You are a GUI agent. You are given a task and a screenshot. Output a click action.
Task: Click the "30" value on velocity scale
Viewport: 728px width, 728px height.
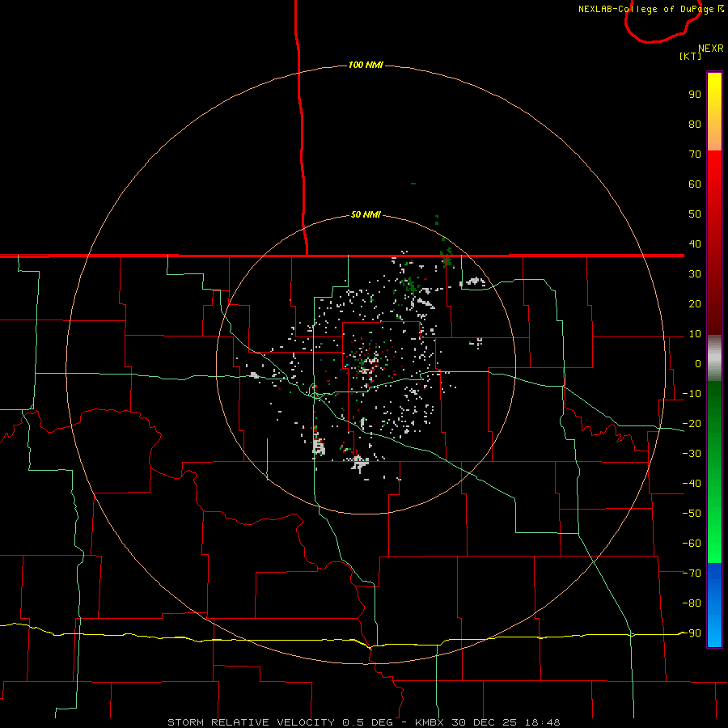(695, 274)
